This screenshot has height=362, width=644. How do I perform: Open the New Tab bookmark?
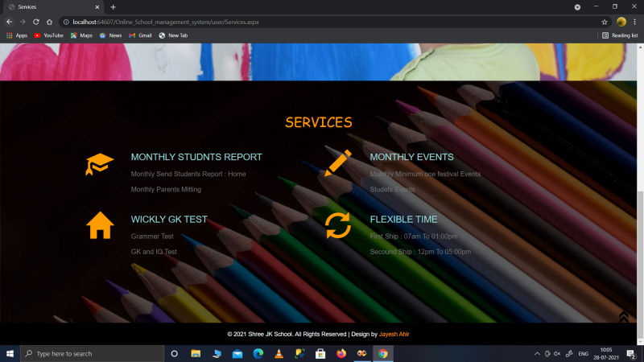tap(173, 35)
